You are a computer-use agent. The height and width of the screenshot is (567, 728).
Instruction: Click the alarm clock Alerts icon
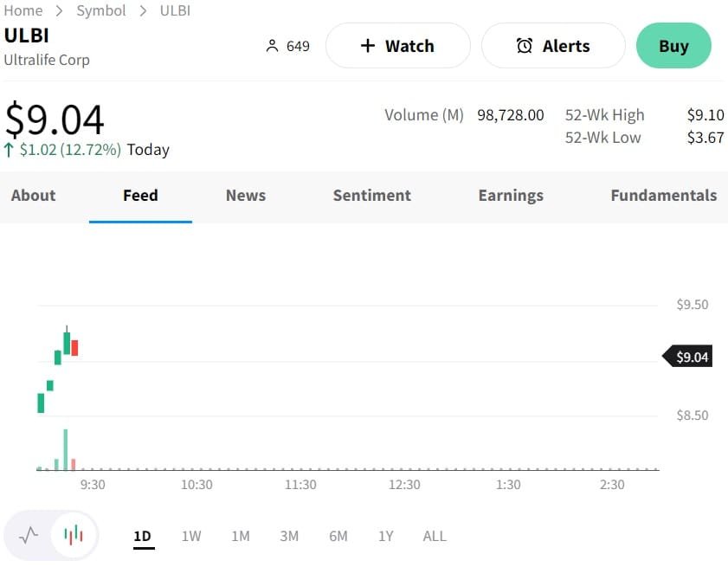(524, 46)
